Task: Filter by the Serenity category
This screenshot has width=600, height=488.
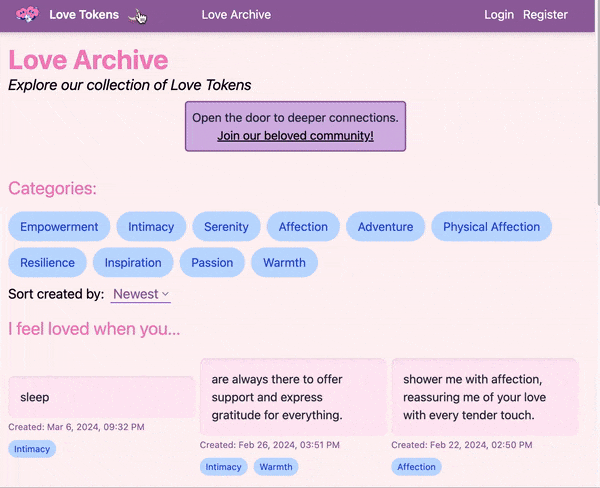Action: tap(226, 227)
